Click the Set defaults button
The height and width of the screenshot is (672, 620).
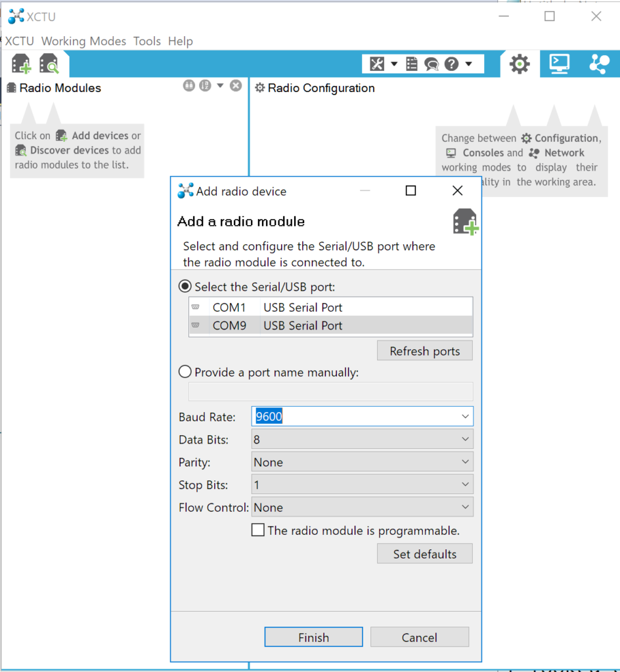click(424, 554)
